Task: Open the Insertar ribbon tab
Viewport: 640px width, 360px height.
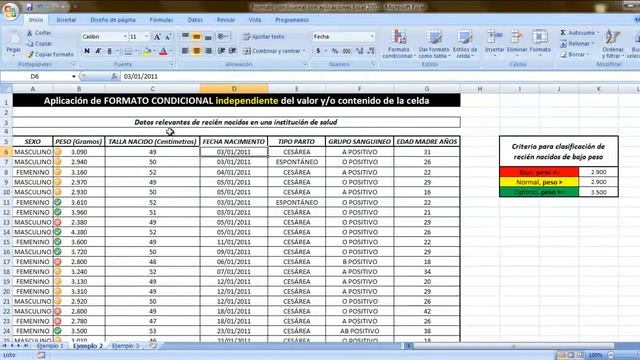Action: (66, 20)
